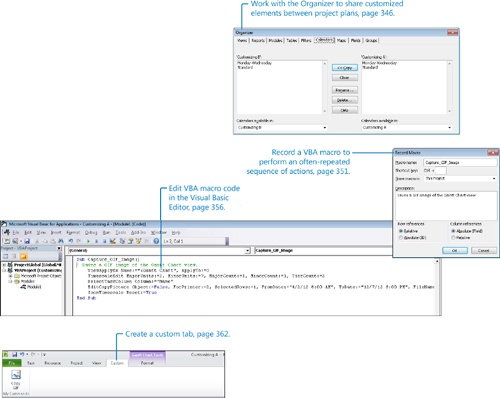This screenshot has width=500, height=398.
Task: Click the Copy button in Organizer
Action: (x=345, y=68)
